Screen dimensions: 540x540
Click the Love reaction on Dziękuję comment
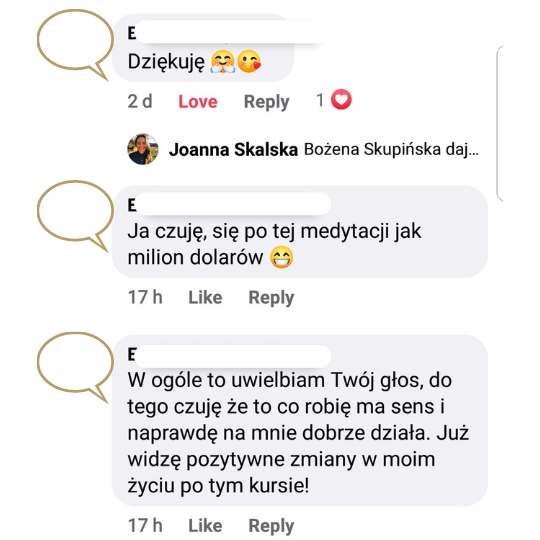pyautogui.click(x=198, y=102)
